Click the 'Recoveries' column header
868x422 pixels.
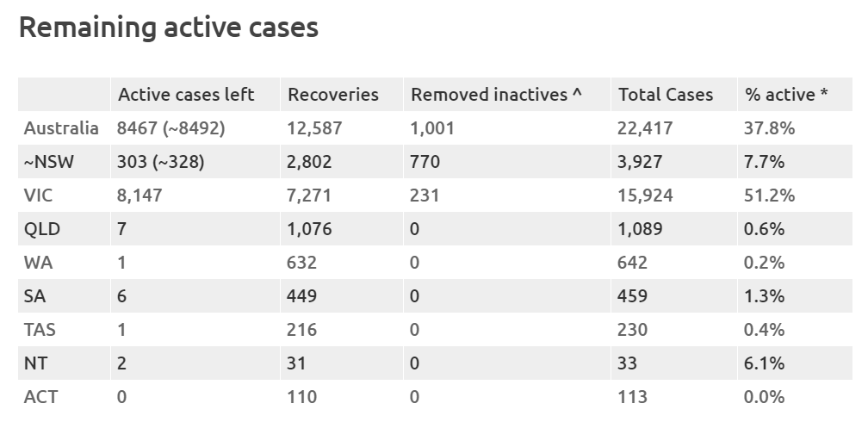click(x=333, y=95)
